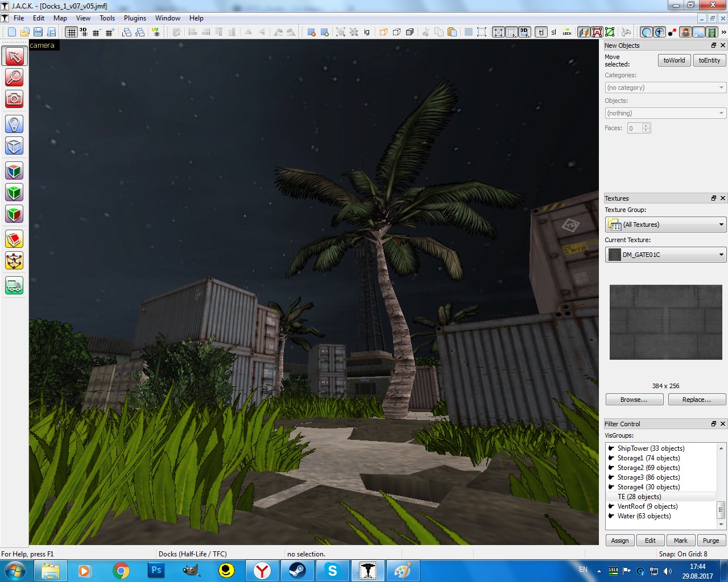
Task: Toggle UV lock button
Action: pyautogui.click(x=567, y=32)
